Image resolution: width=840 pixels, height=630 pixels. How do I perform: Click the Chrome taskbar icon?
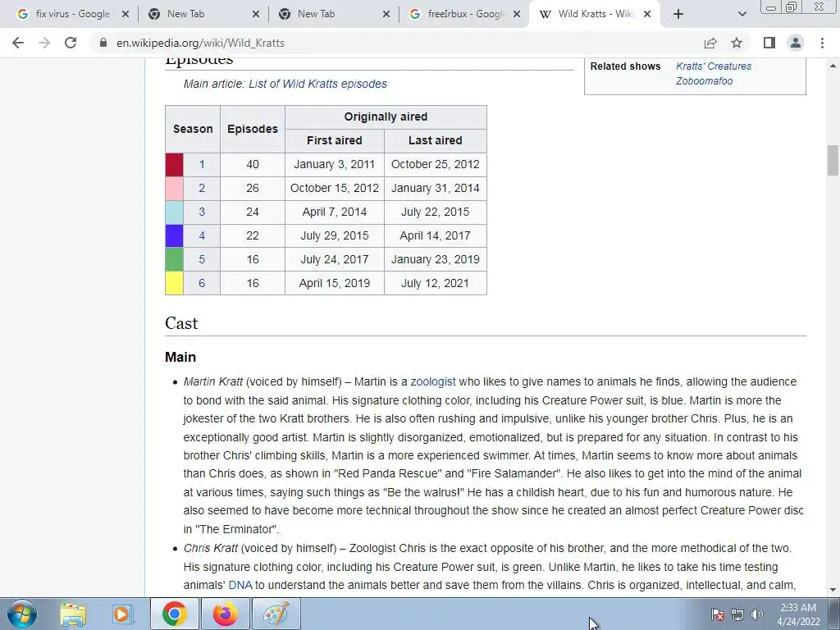point(175,614)
